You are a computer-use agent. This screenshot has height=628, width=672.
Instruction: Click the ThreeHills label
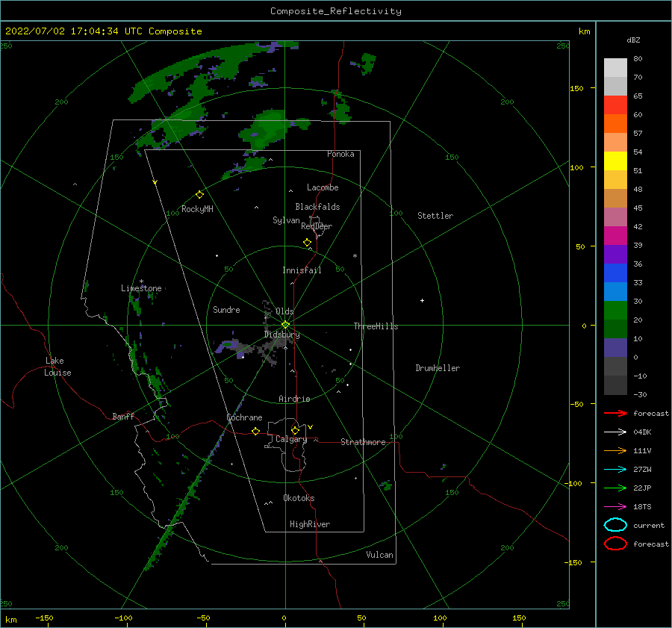(x=376, y=326)
